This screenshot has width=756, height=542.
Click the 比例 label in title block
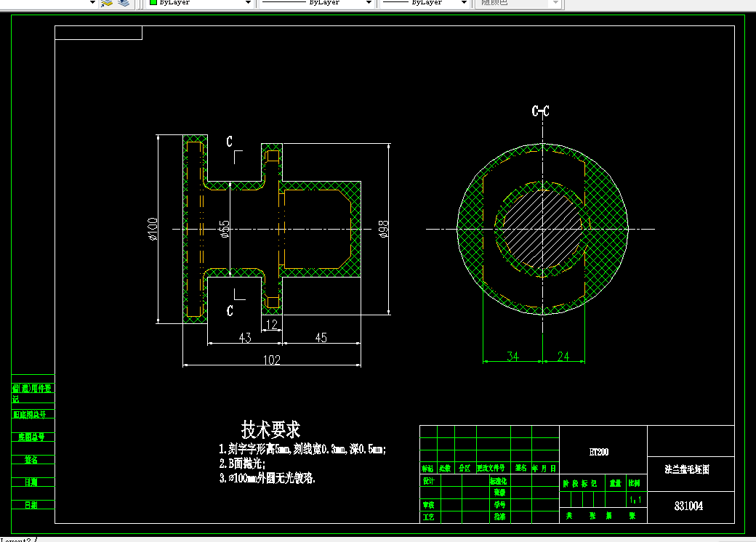point(634,483)
